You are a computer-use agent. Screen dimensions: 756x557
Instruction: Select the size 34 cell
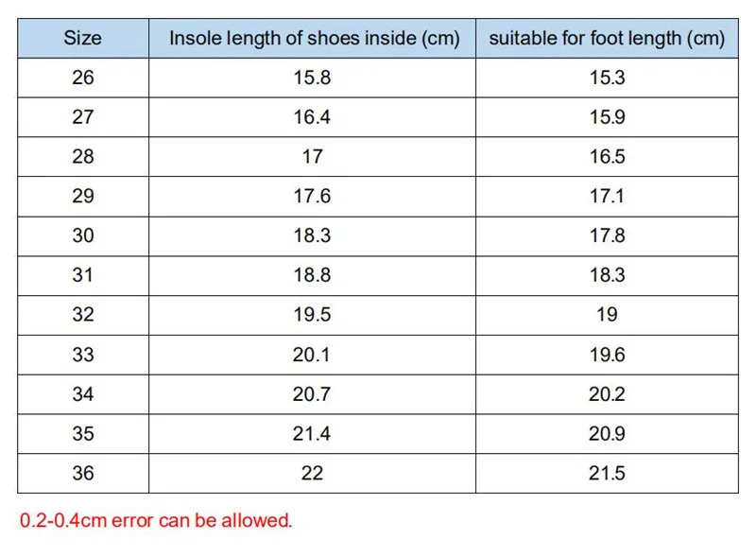(83, 394)
